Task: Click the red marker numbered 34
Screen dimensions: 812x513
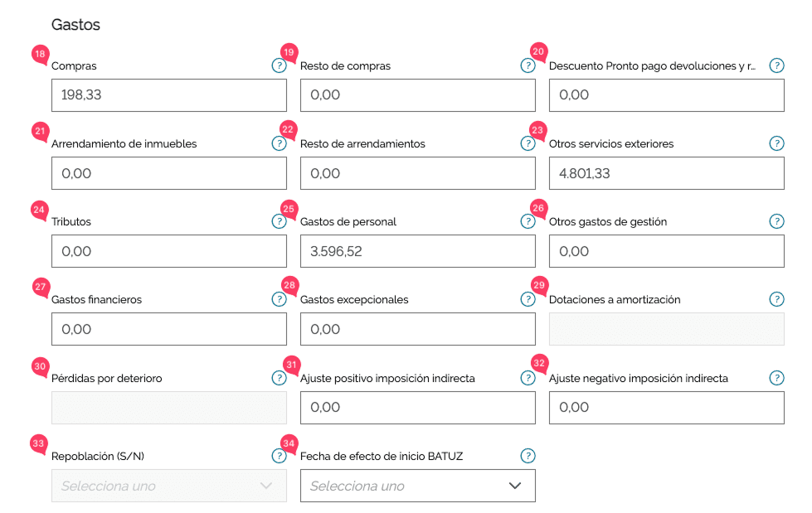Action: [288, 445]
